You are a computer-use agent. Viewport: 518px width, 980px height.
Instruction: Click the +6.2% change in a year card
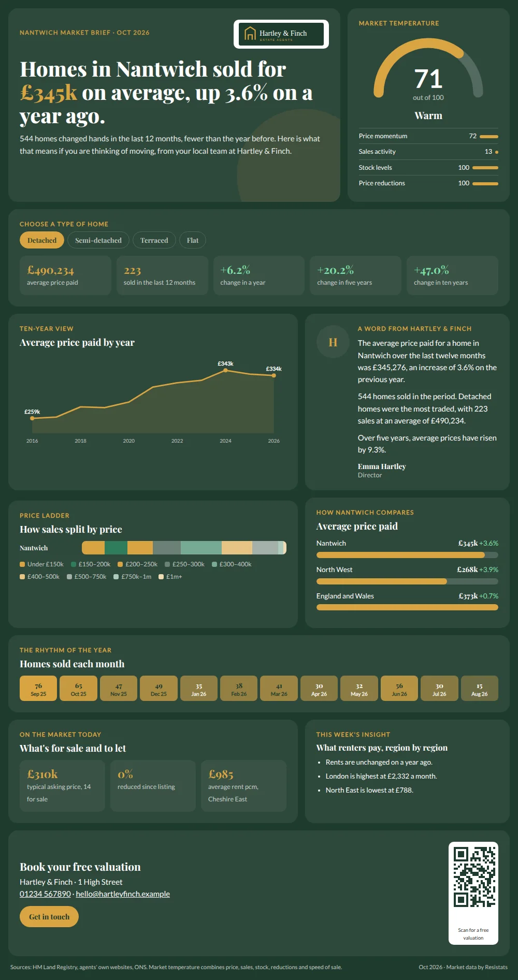click(259, 275)
